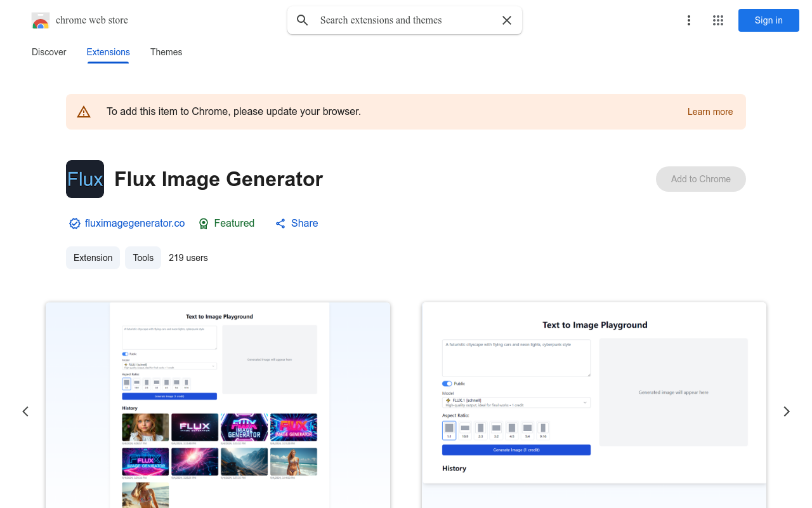Image resolution: width=812 pixels, height=508 pixels.
Task: Open the Themes tab
Action: [166, 52]
